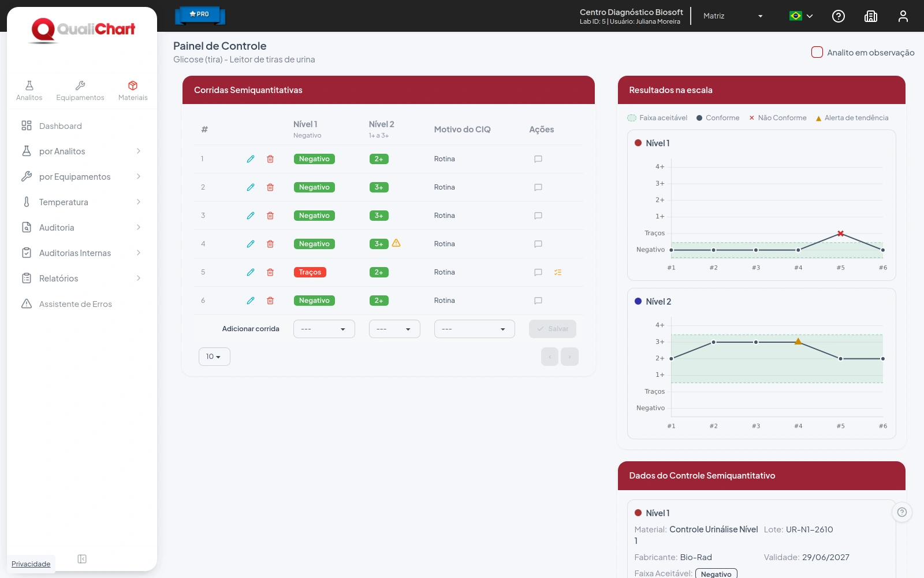Screen dimensions: 924x578
Task: Click the laboratory building icon in header
Action: (x=871, y=16)
